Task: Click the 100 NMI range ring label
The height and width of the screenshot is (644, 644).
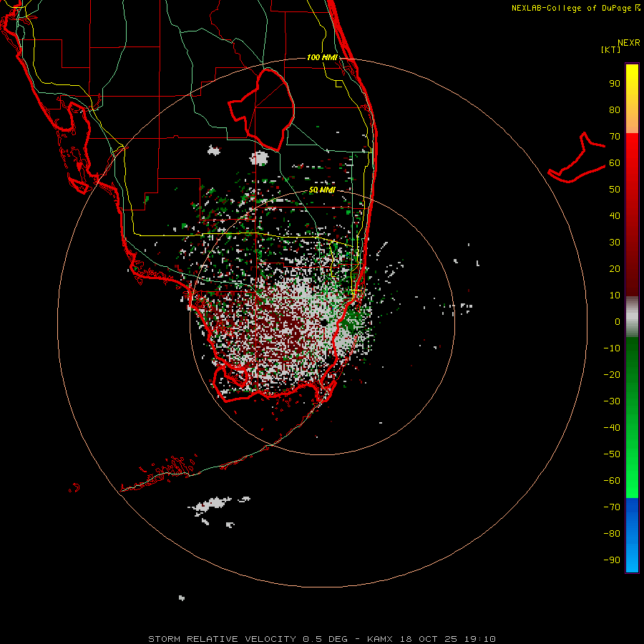Action: [322, 57]
